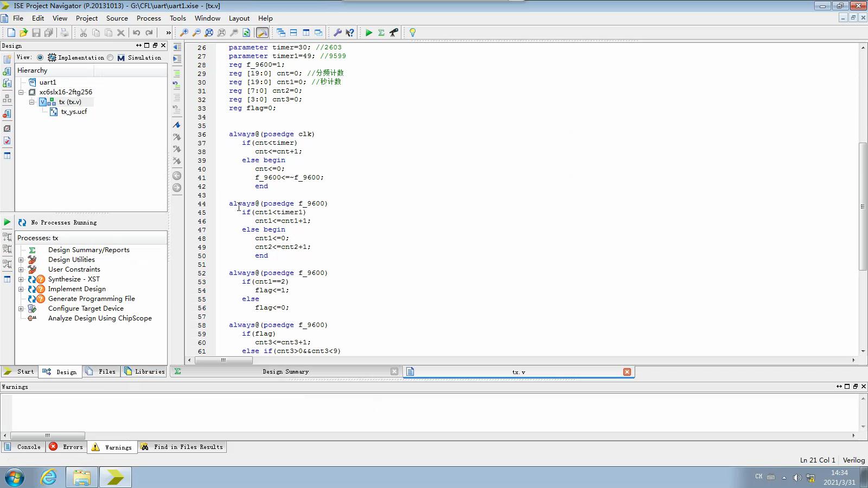Open the Process menu
This screenshot has width=868, height=488.
click(149, 18)
